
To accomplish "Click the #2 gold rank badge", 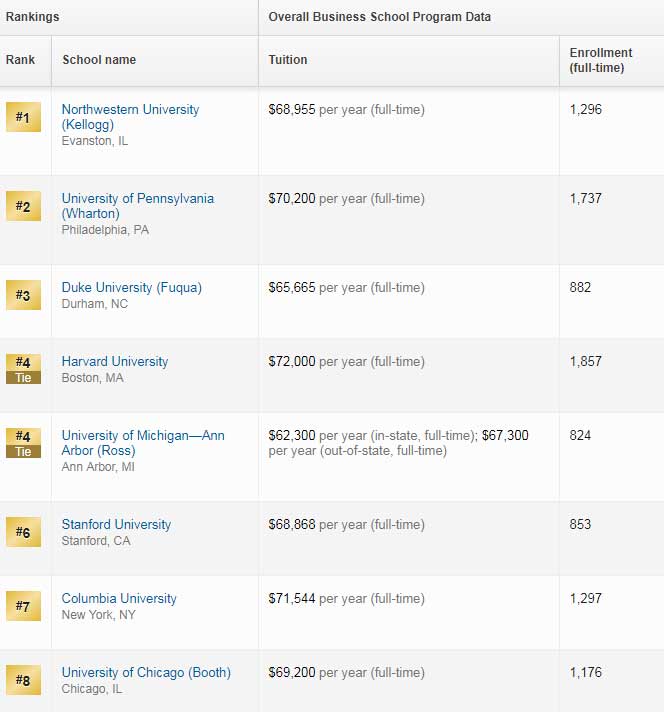I will tap(23, 207).
